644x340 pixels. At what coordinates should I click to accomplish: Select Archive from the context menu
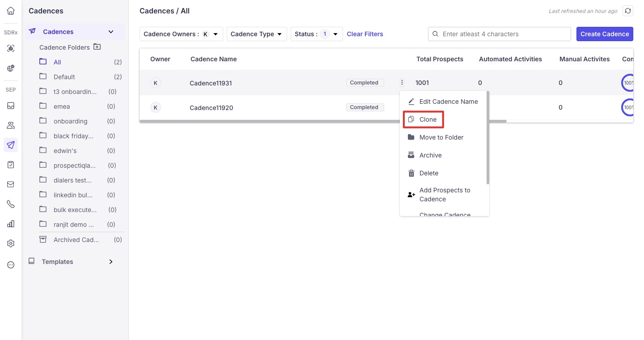[x=430, y=155]
